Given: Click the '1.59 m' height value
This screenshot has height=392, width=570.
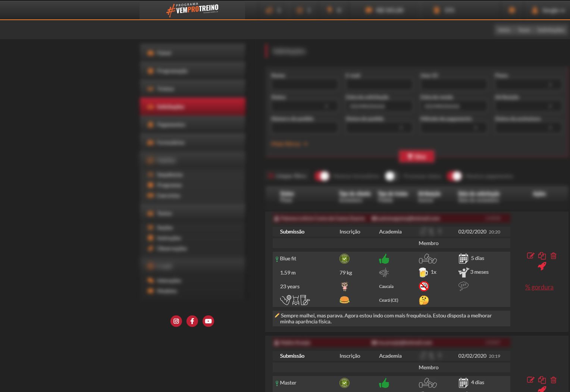Looking at the screenshot, I should (288, 273).
